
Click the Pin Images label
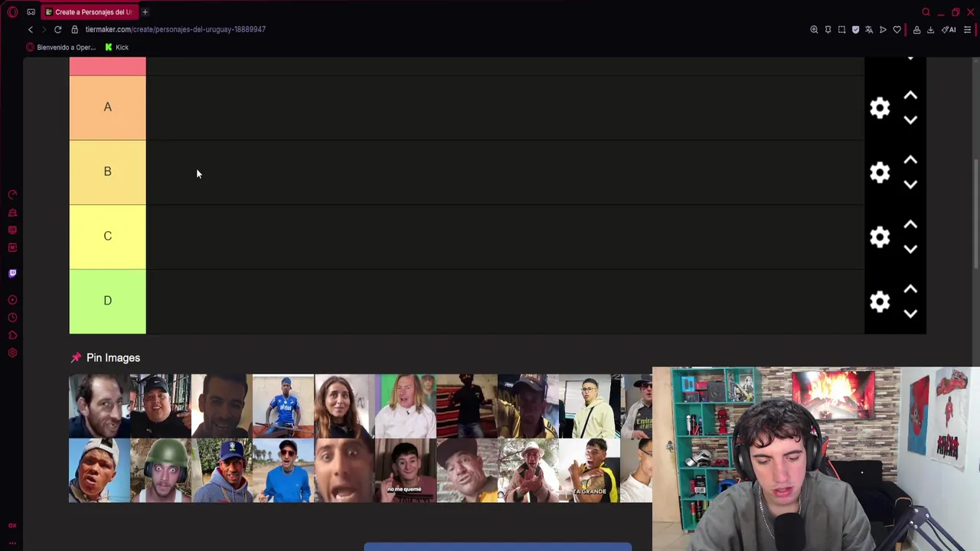[113, 357]
